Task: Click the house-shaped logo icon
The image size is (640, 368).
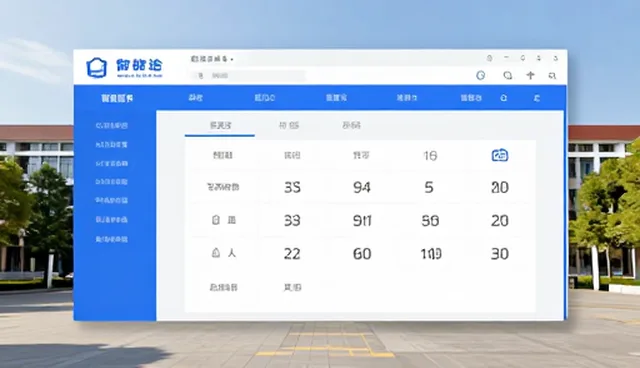Action: coord(97,67)
